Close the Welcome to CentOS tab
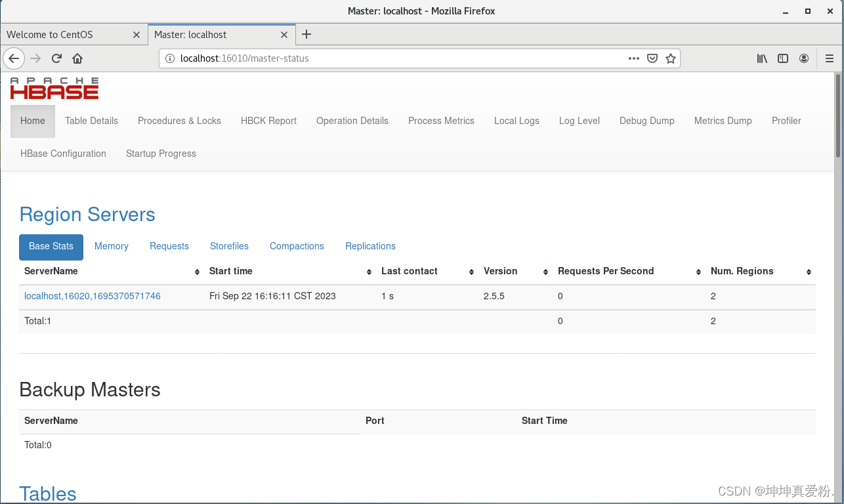Viewport: 844px width, 504px height. (137, 35)
